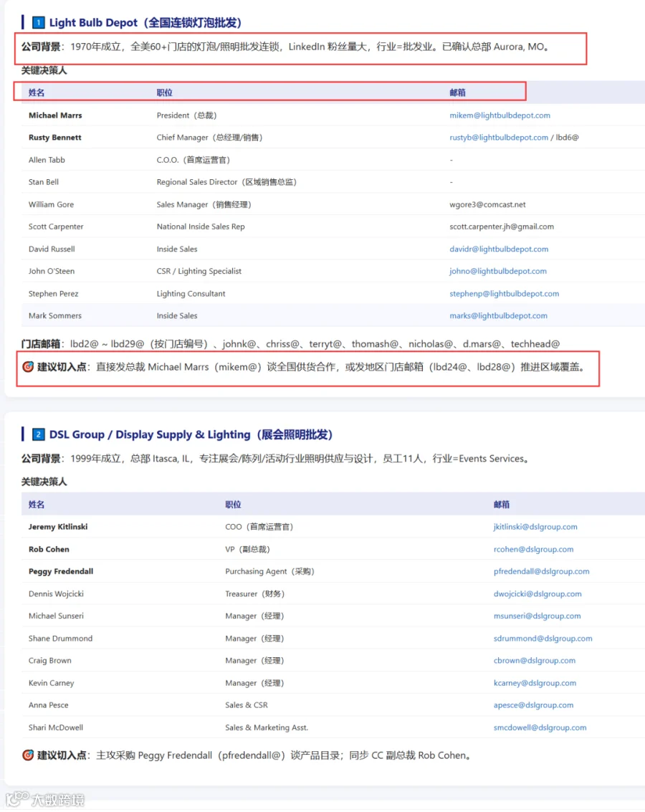Image resolution: width=645 pixels, height=812 pixels.
Task: Click the number 1 badge beside Light Bulb Depot
Action: (x=38, y=22)
